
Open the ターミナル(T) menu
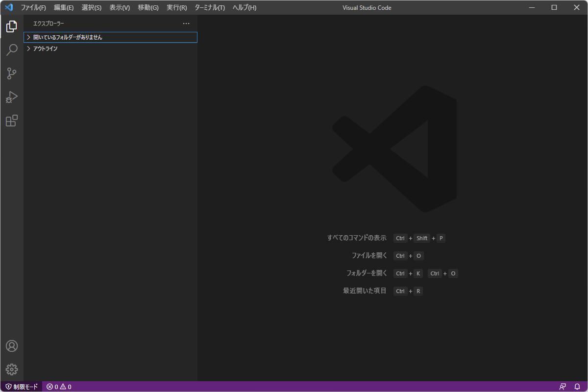(x=210, y=7)
